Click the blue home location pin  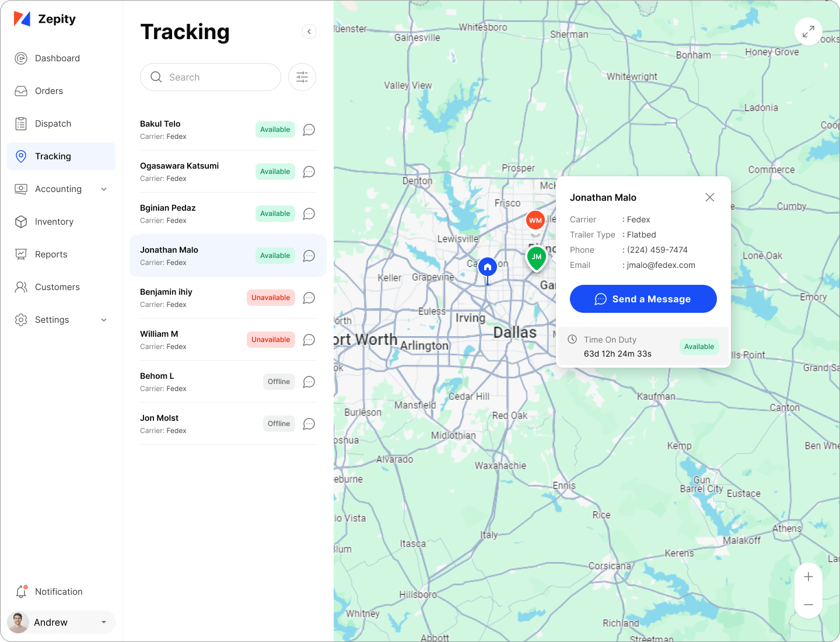[488, 267]
